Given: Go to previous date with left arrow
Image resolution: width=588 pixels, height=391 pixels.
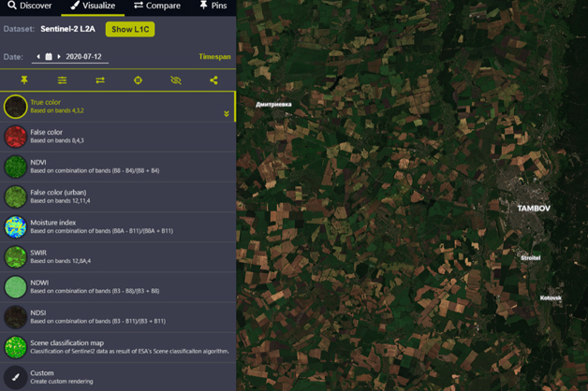Looking at the screenshot, I should 38,57.
